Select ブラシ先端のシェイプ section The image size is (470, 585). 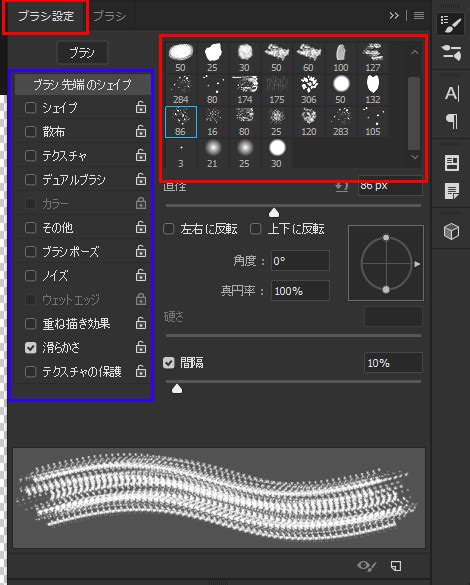(82, 85)
